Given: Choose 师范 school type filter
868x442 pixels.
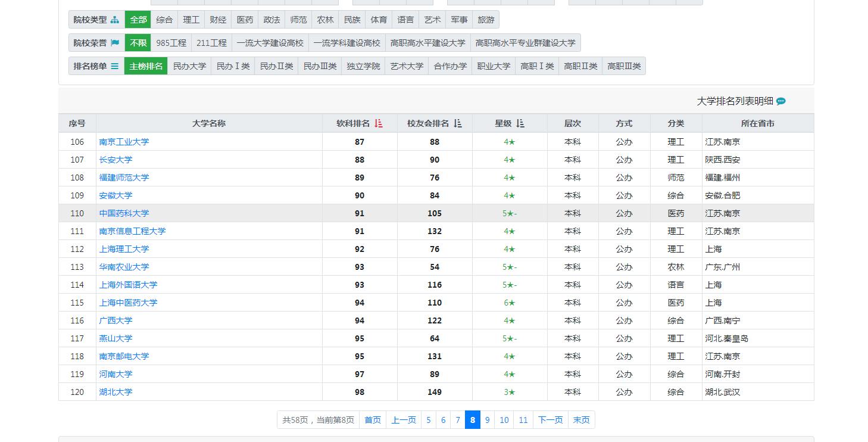Looking at the screenshot, I should [298, 20].
